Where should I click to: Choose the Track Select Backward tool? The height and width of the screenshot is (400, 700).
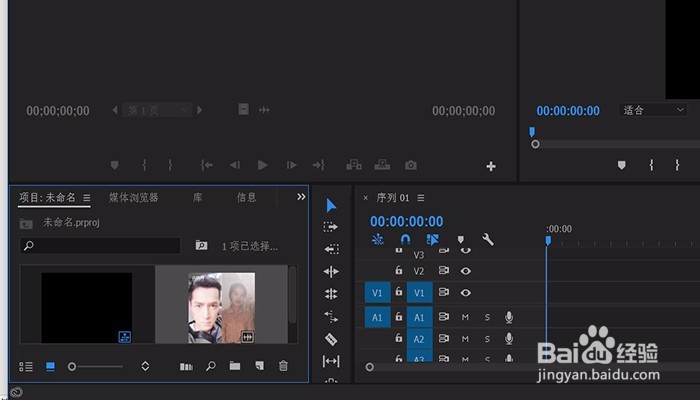point(331,249)
